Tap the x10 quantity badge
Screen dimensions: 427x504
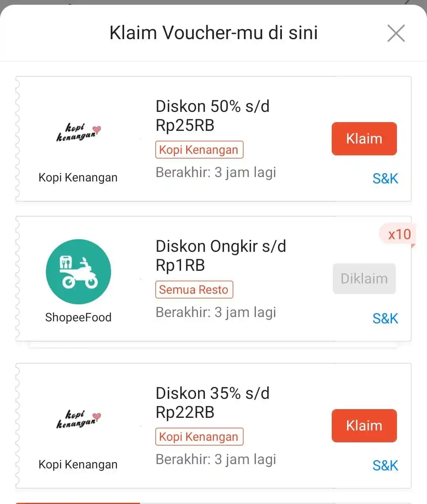click(398, 234)
